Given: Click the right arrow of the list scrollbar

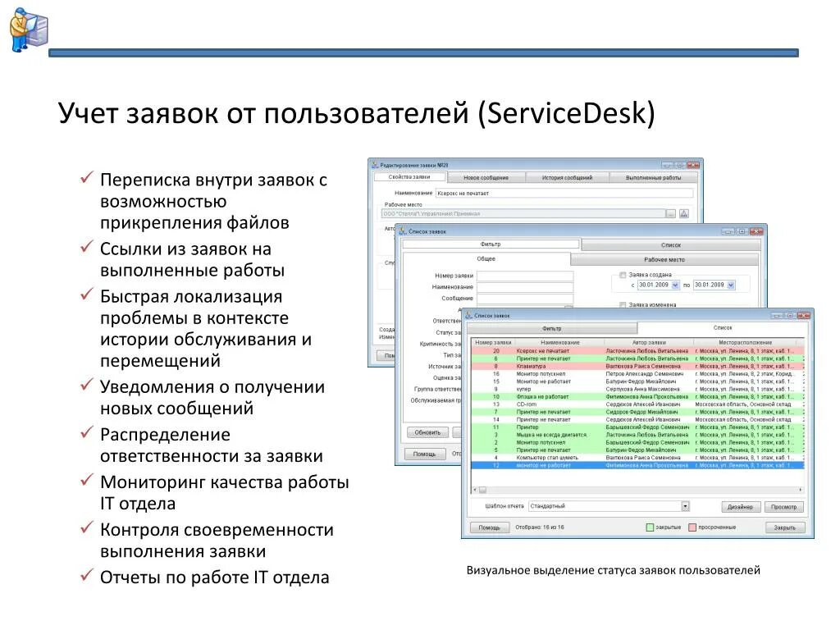Looking at the screenshot, I should [x=801, y=491].
